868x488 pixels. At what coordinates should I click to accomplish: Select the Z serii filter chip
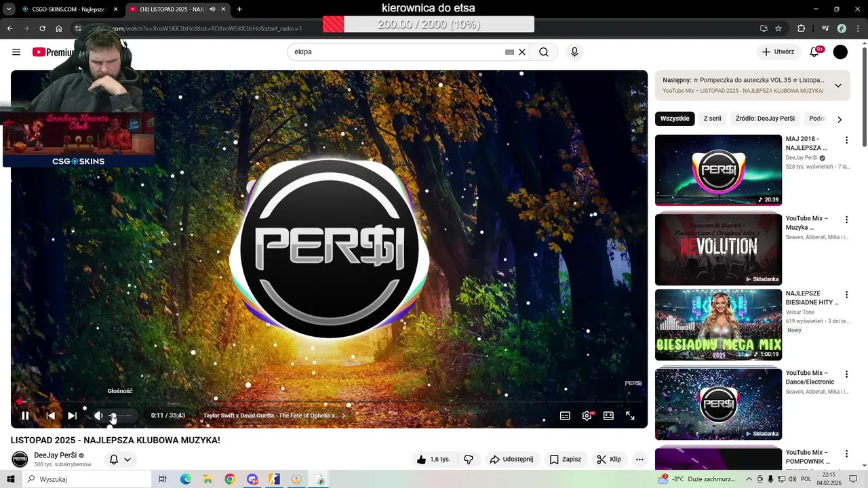point(712,119)
